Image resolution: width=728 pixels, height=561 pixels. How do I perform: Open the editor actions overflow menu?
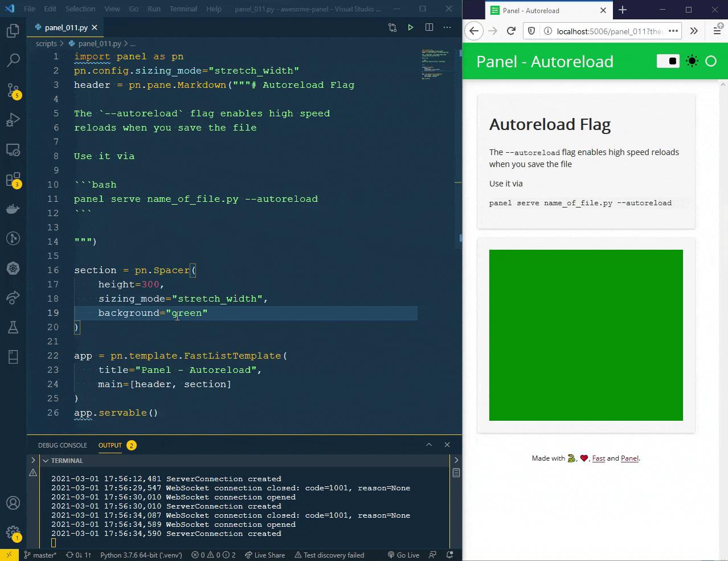[x=447, y=27]
